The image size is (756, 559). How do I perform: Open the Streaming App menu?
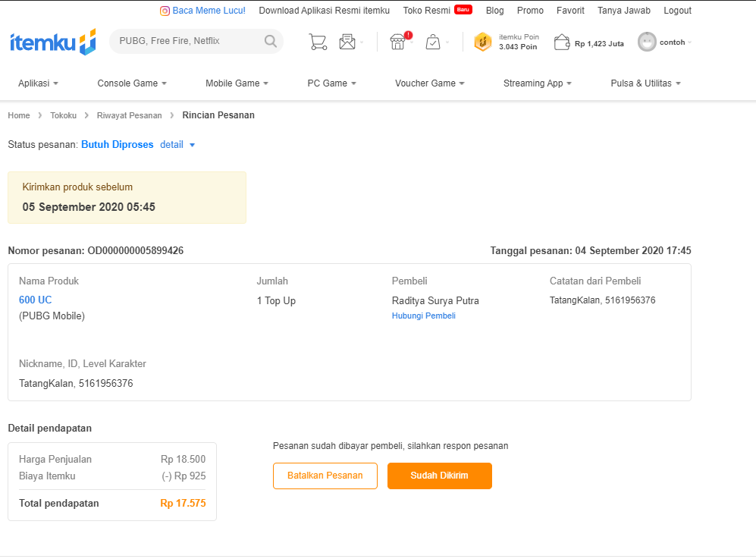pos(537,83)
